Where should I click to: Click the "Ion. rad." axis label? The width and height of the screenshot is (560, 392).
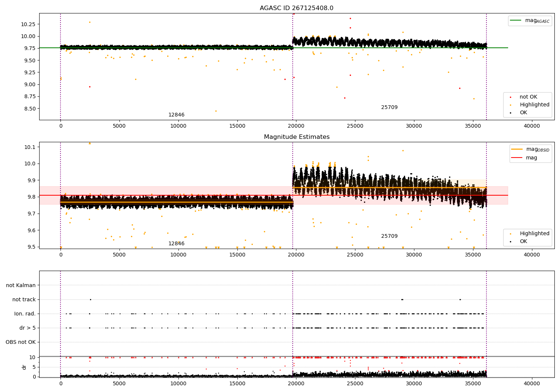[x=25, y=314]
